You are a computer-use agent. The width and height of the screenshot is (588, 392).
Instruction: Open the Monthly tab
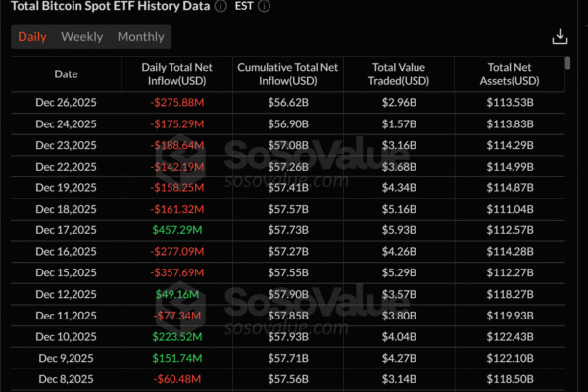tap(140, 37)
